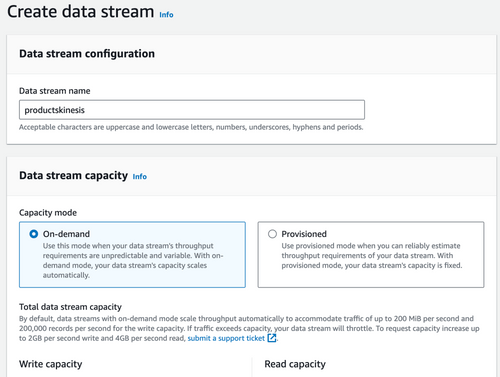
Task: Click the Provisioned mode description text
Action: pos(372,256)
